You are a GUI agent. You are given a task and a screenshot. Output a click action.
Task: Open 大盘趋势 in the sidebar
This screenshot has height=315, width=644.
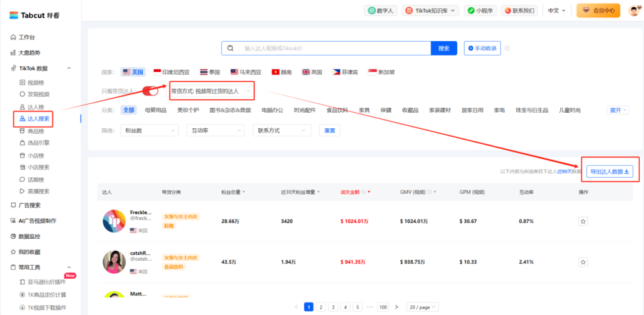click(x=26, y=53)
